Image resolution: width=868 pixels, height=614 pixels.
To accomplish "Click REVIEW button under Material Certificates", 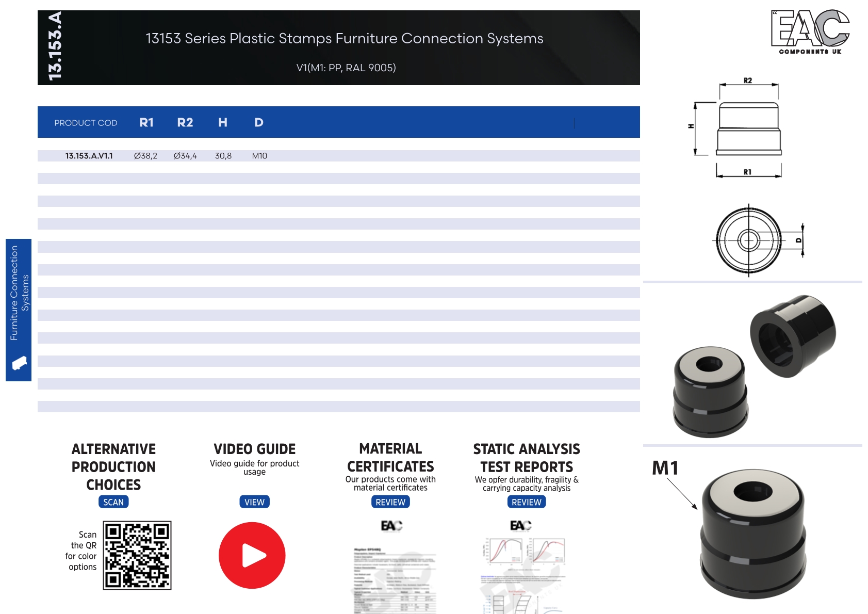I will click(x=390, y=502).
